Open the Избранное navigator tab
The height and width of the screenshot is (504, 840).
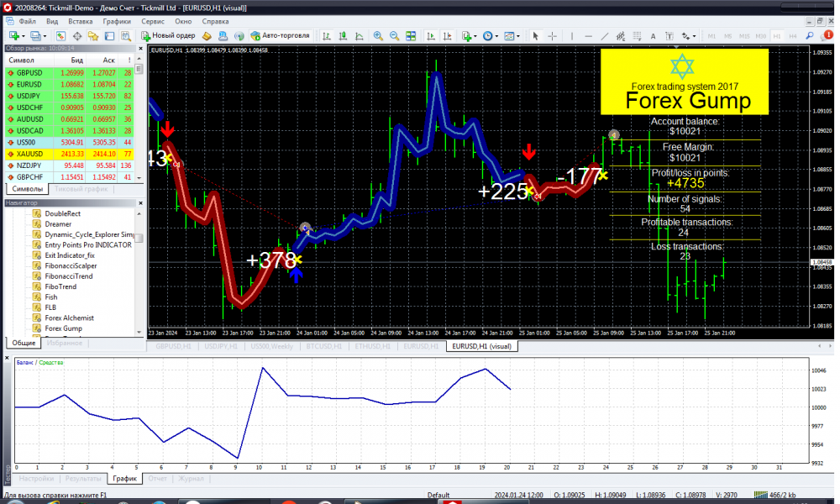click(65, 344)
